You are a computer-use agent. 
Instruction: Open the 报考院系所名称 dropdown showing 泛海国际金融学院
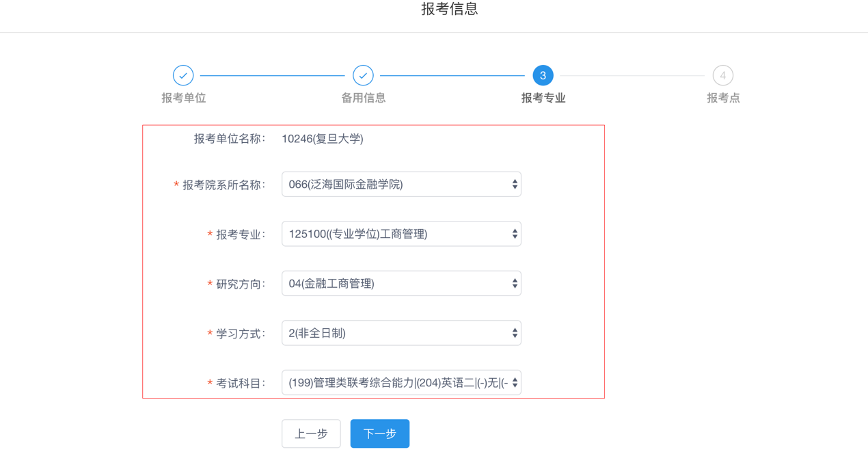(401, 185)
